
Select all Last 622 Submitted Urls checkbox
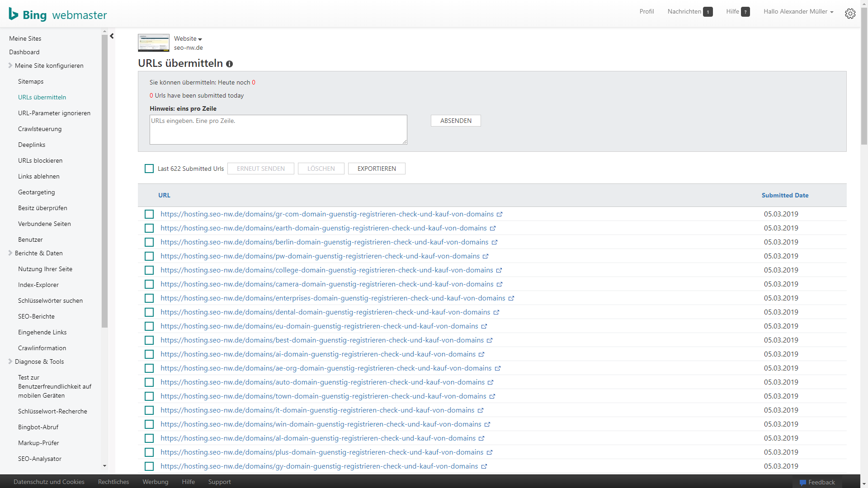[149, 169]
